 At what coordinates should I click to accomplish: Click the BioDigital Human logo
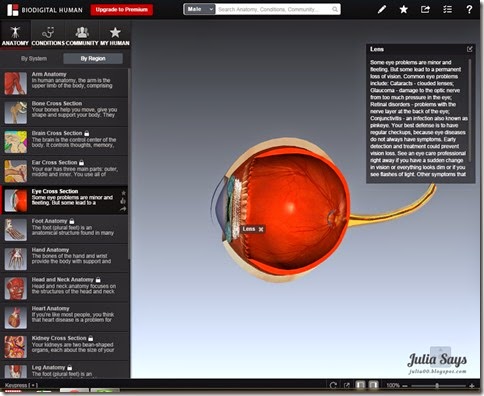45,10
